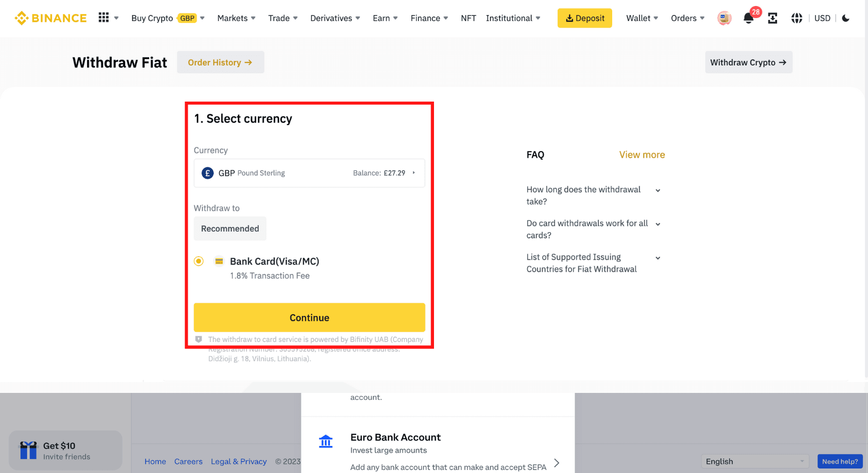This screenshot has width=868, height=473.
Task: Open the English language dropdown
Action: click(755, 461)
